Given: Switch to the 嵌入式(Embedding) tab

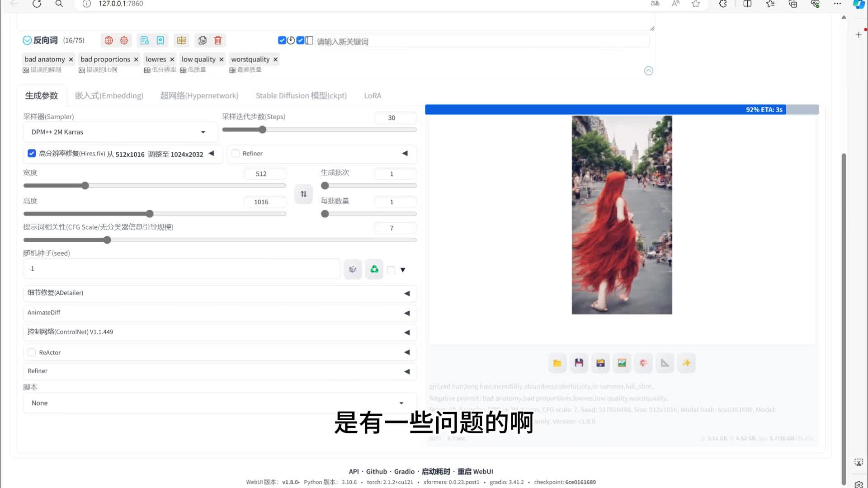Looking at the screenshot, I should pyautogui.click(x=109, y=96).
